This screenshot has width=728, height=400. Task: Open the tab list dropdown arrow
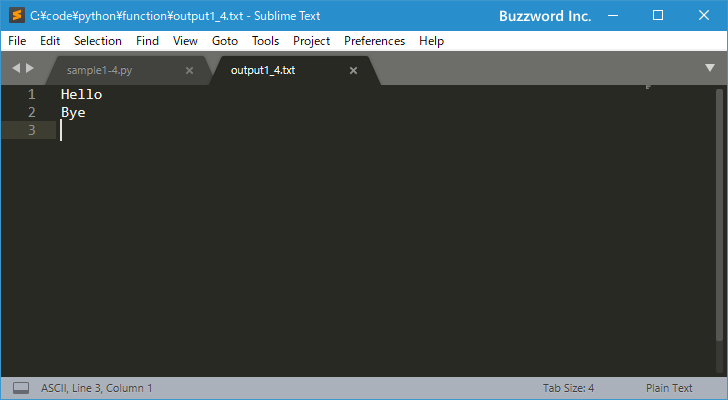[709, 68]
